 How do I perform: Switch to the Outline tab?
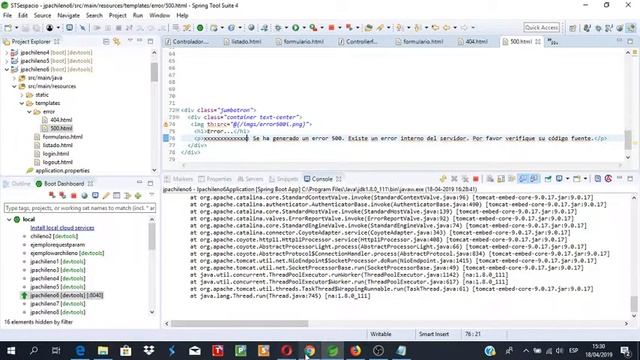coord(17,184)
